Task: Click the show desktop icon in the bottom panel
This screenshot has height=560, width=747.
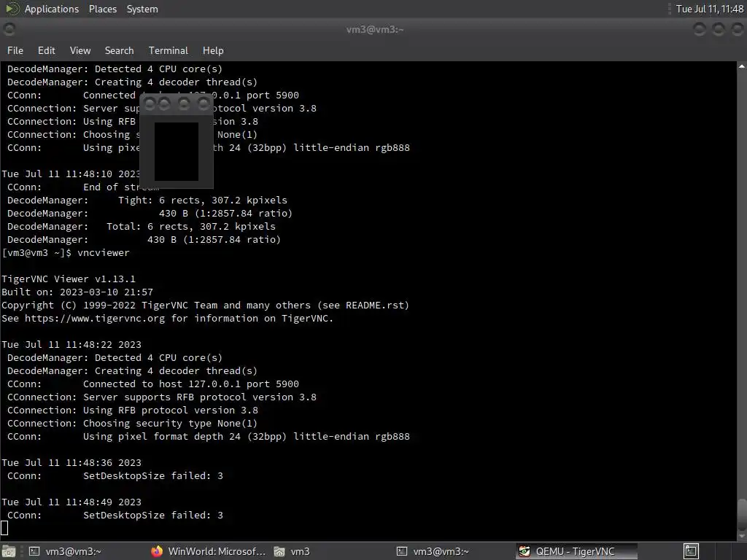Action: click(x=9, y=551)
